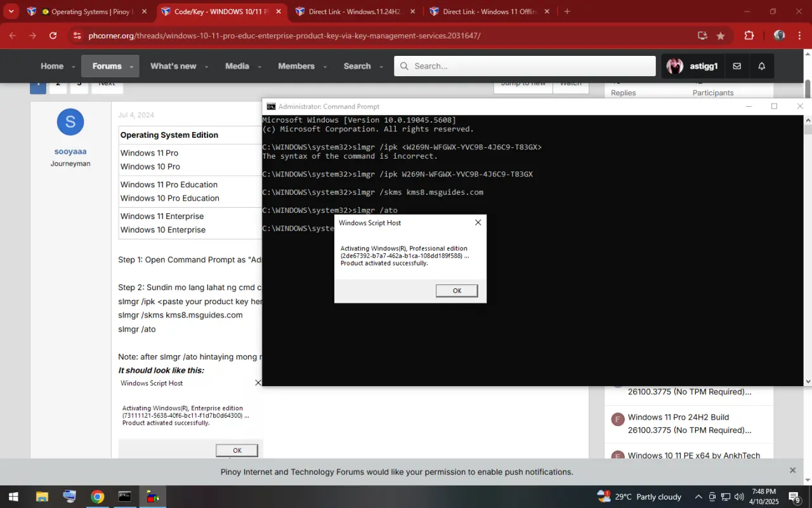Open the Members navigation item
Image resolution: width=812 pixels, height=508 pixels.
pyautogui.click(x=296, y=66)
